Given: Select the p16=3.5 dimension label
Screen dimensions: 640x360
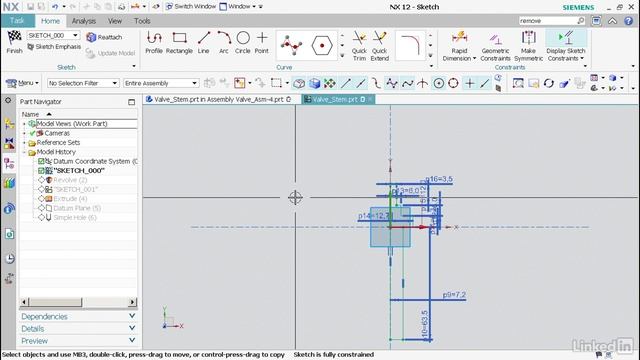Looking at the screenshot, I should (439, 179).
